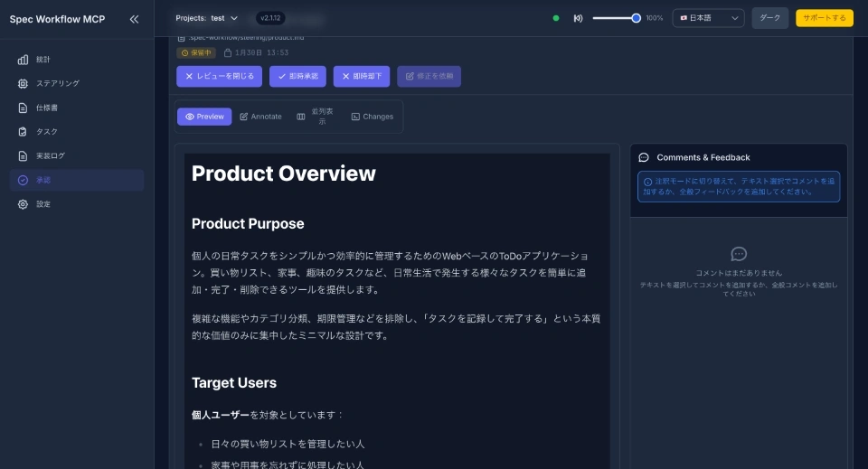Expand the Projects: test dropdown
This screenshot has width=868, height=469.
pos(207,18)
